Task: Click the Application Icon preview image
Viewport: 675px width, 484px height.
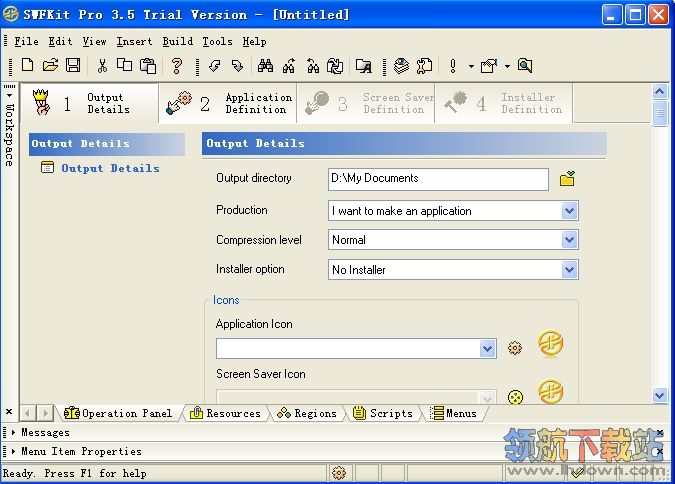Action: pos(551,343)
